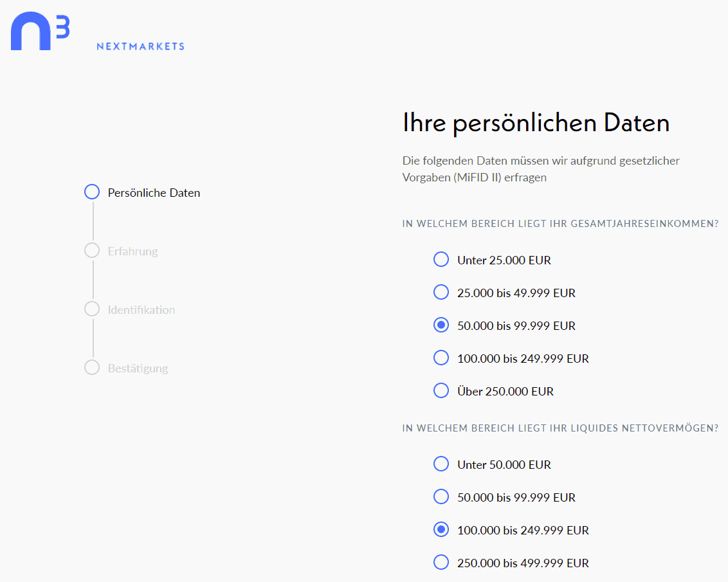Viewport: 728px width, 582px height.
Task: Click the blue n3 logo icon
Action: click(x=39, y=32)
